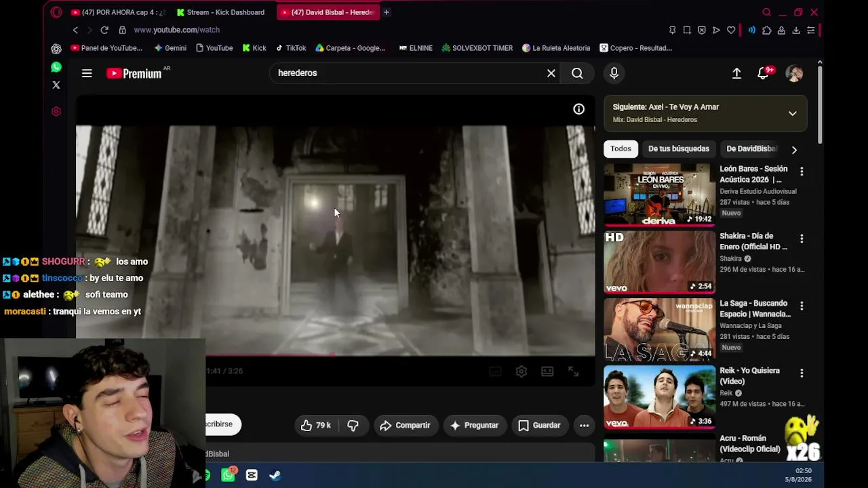The width and height of the screenshot is (868, 488).
Task: Expand the Siguiente mix playlist panel
Action: pyautogui.click(x=792, y=113)
